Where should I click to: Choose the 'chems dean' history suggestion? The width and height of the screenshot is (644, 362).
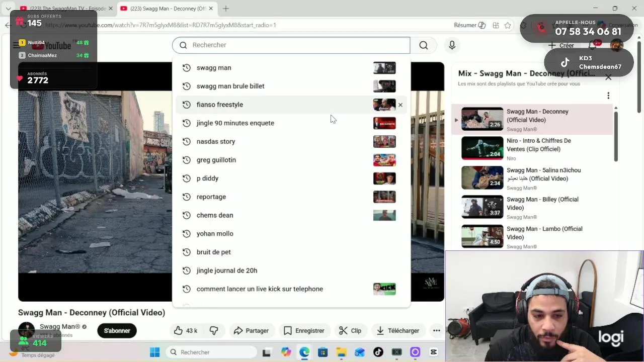291,215
